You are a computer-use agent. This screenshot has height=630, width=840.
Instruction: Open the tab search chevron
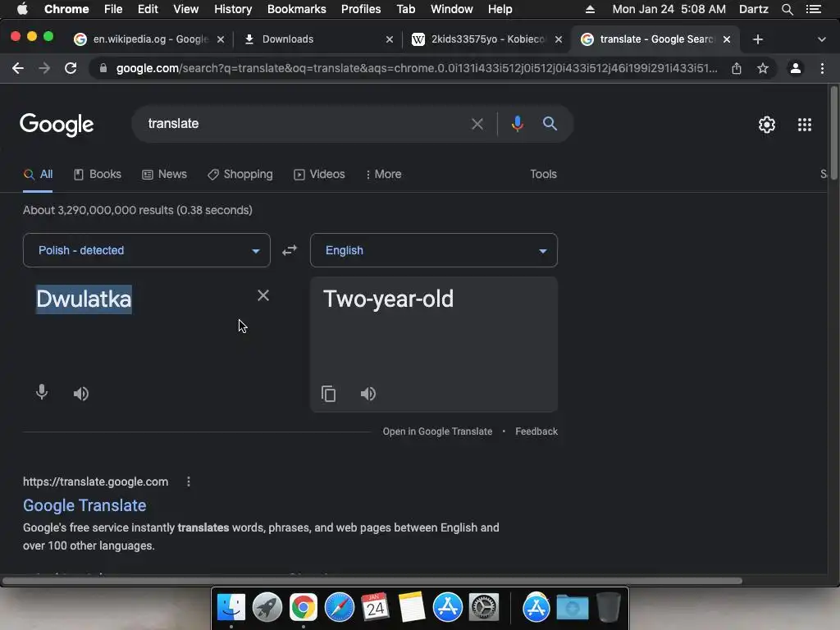(821, 39)
